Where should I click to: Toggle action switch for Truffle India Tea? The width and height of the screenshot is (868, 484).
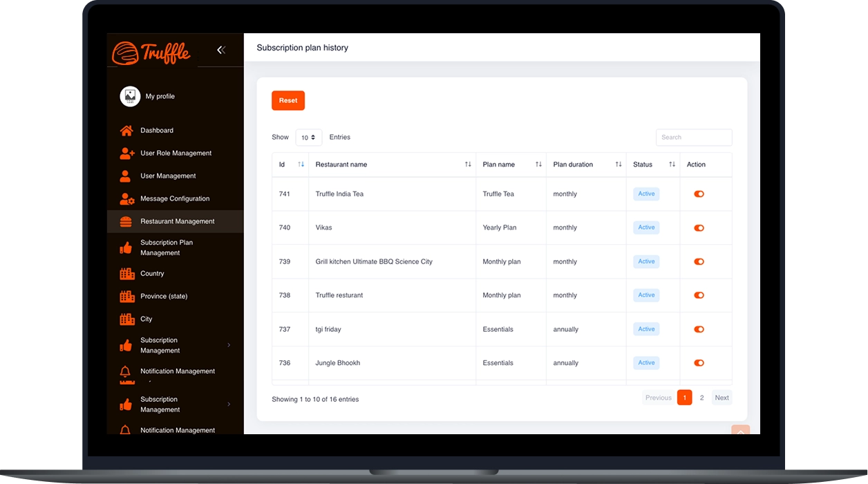(699, 194)
